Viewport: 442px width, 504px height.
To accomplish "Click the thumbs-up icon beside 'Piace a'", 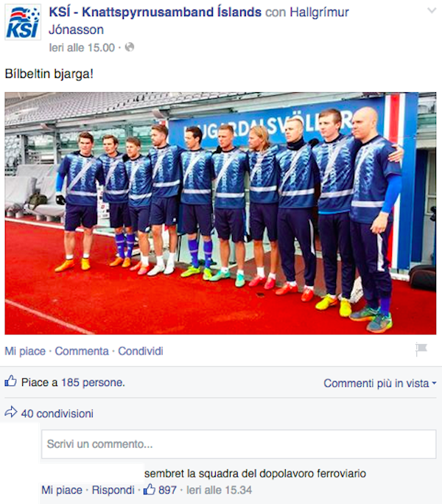I will coord(10,381).
